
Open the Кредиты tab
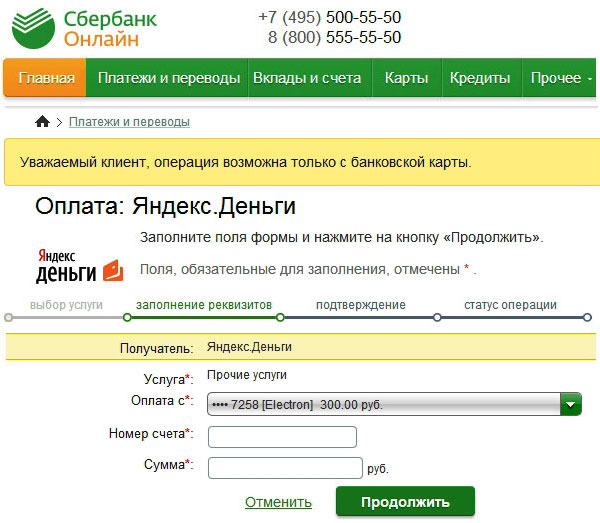point(480,78)
